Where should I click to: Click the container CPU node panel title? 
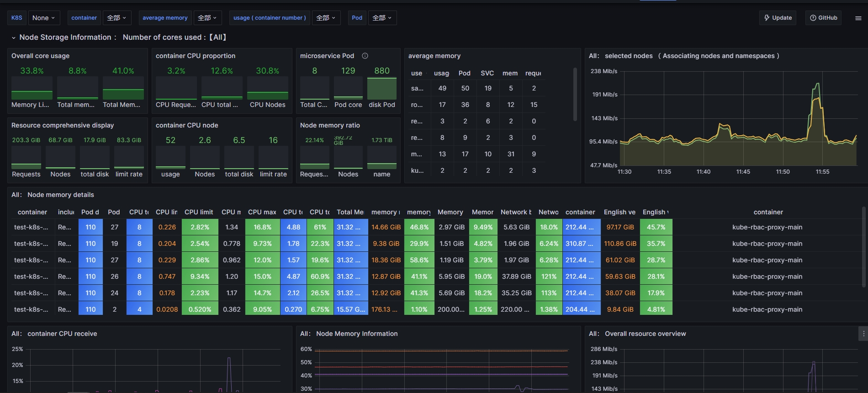point(187,125)
